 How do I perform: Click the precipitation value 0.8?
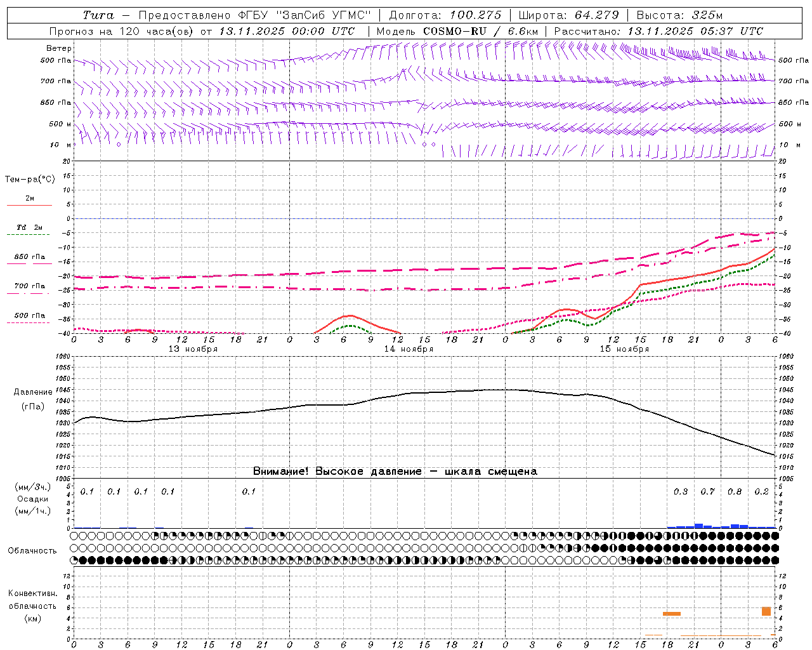coord(735,492)
